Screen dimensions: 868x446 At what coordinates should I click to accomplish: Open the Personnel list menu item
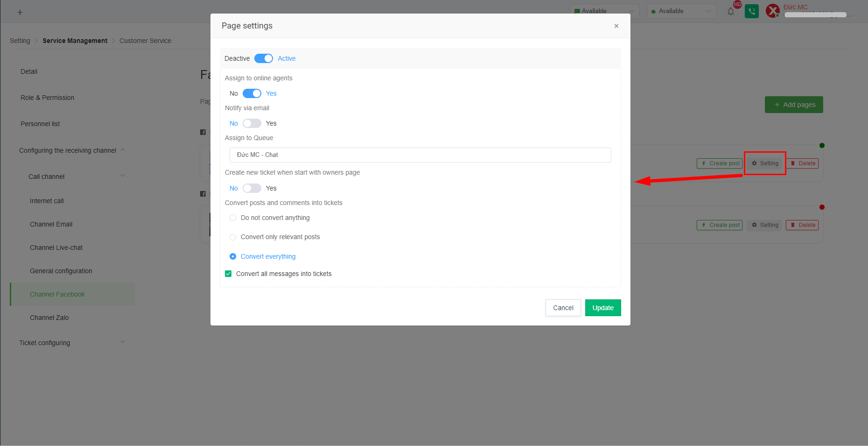(x=40, y=124)
